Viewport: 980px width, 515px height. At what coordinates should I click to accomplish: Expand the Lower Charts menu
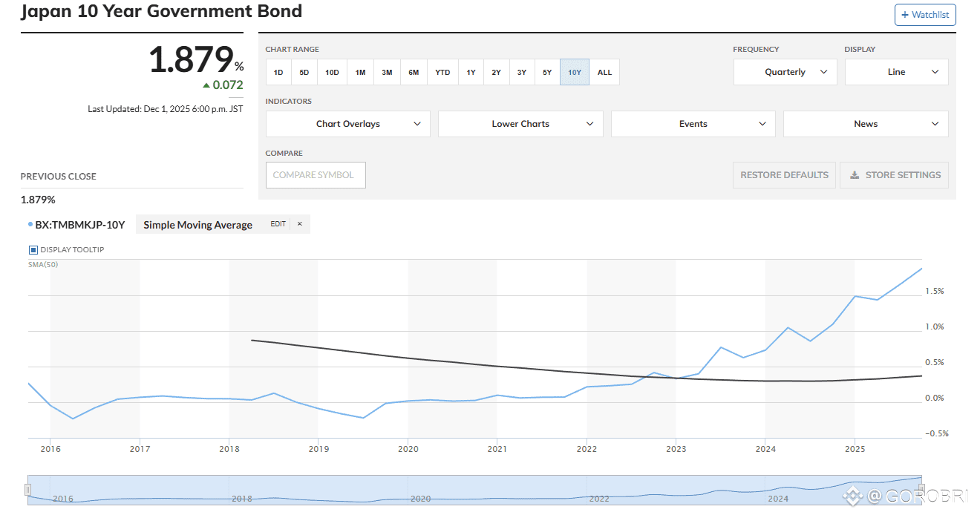coord(520,124)
